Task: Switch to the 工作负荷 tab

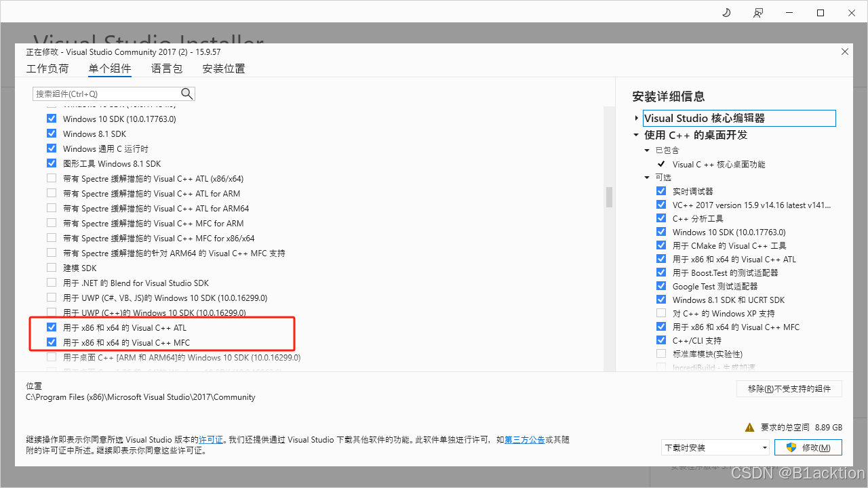Action: tap(47, 68)
